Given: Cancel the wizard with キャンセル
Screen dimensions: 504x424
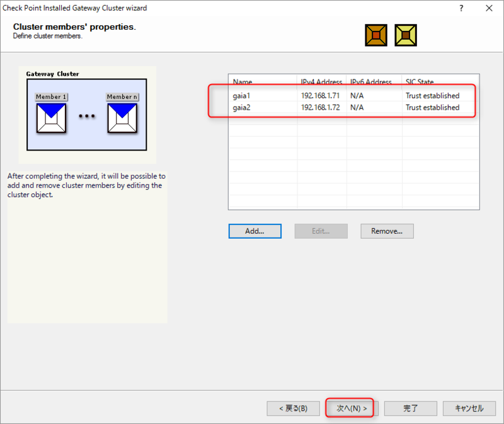Looking at the screenshot, I should coord(469,408).
